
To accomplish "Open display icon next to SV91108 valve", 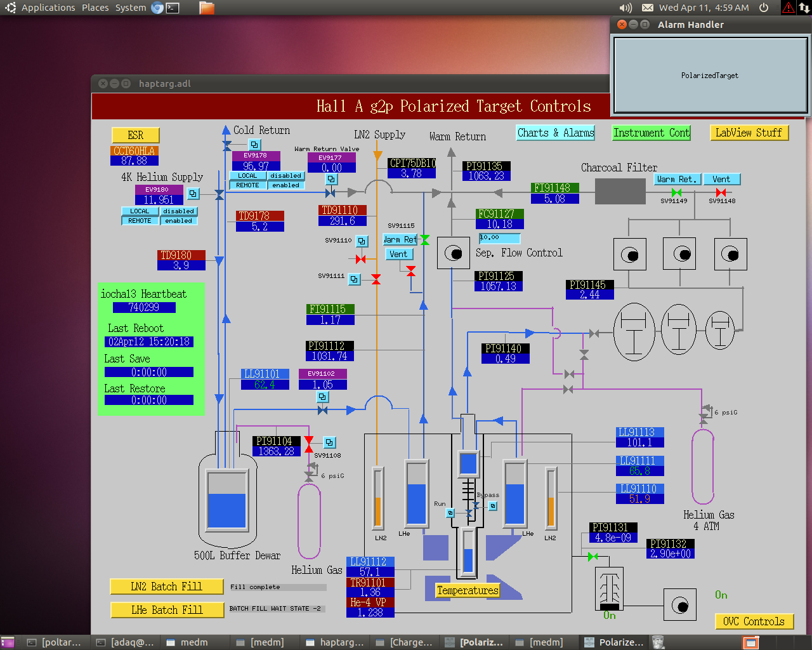I will [x=329, y=442].
